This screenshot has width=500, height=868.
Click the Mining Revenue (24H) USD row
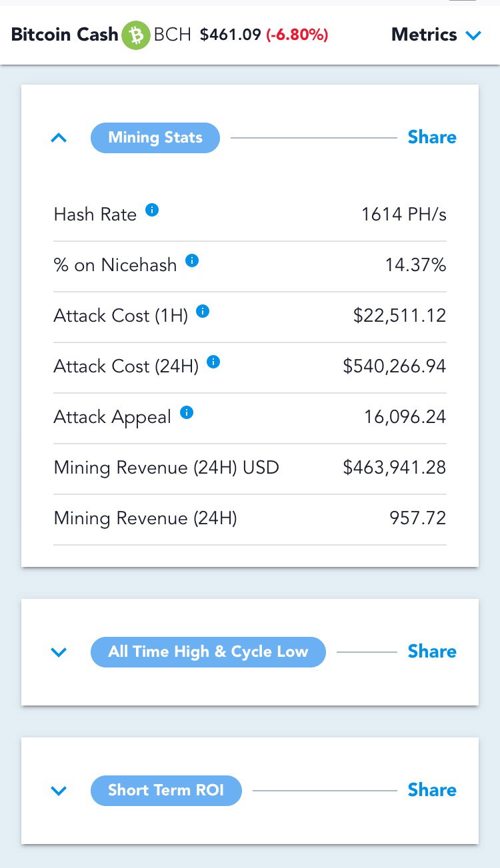[250, 468]
